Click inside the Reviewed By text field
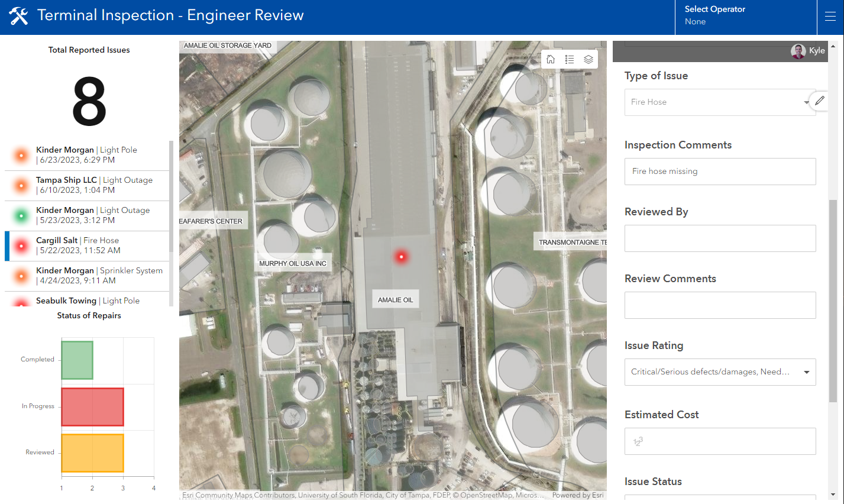This screenshot has width=844, height=504. click(720, 238)
